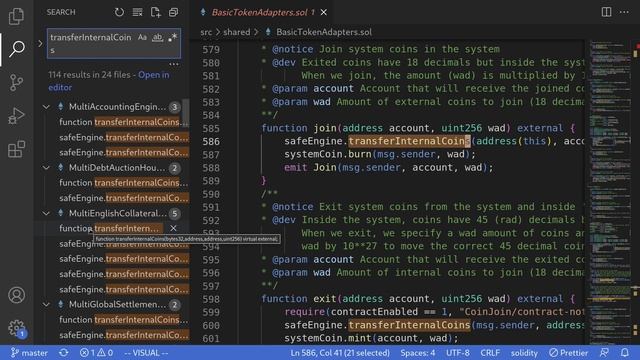Toggle search details ellipsis
The width and height of the screenshot is (640, 360).
click(174, 64)
